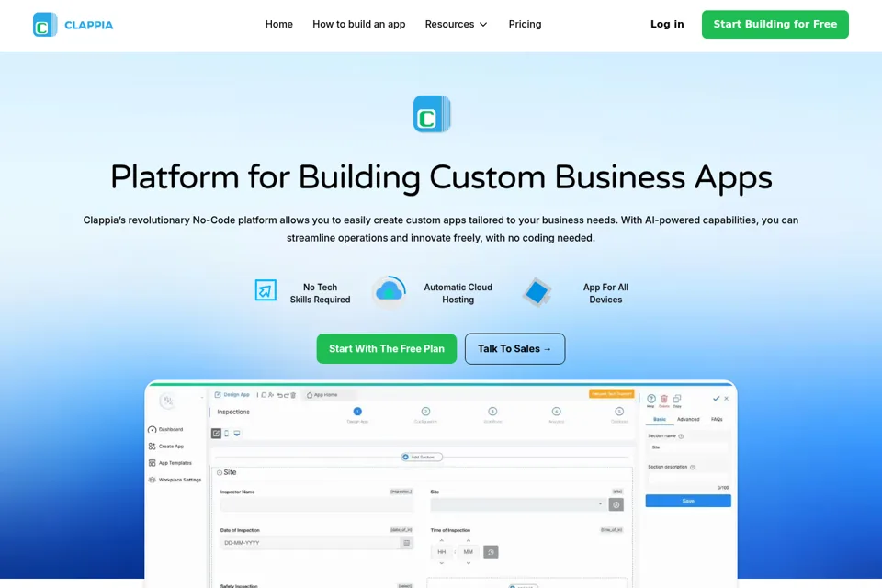Screen dimensions: 882x588
Task: Select the desktop preview icon
Action: tap(237, 434)
